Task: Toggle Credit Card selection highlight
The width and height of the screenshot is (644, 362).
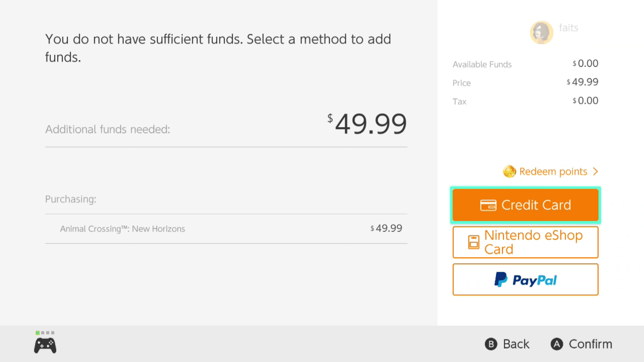Action: [526, 205]
